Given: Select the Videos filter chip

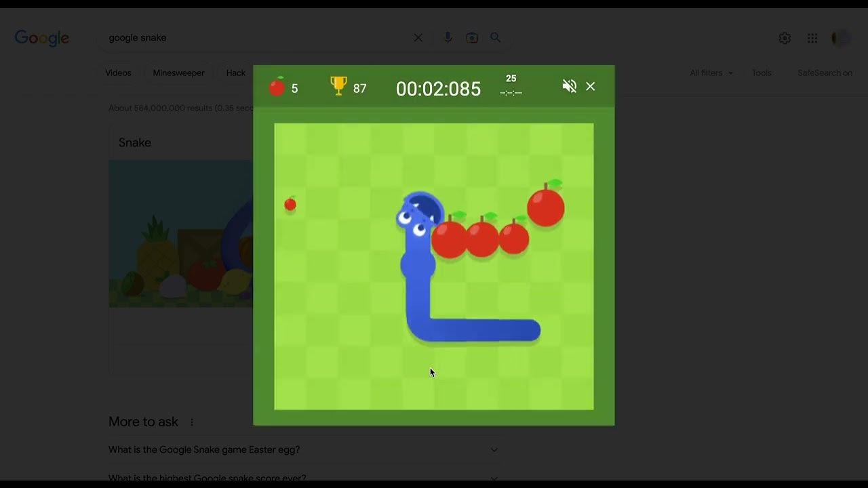Looking at the screenshot, I should pyautogui.click(x=118, y=73).
